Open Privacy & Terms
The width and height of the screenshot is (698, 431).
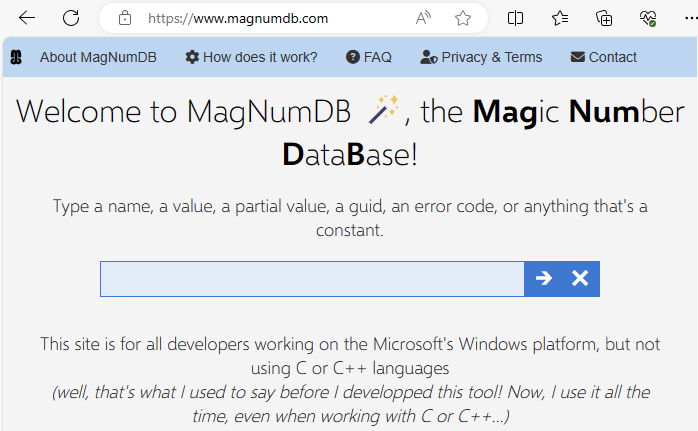(481, 58)
